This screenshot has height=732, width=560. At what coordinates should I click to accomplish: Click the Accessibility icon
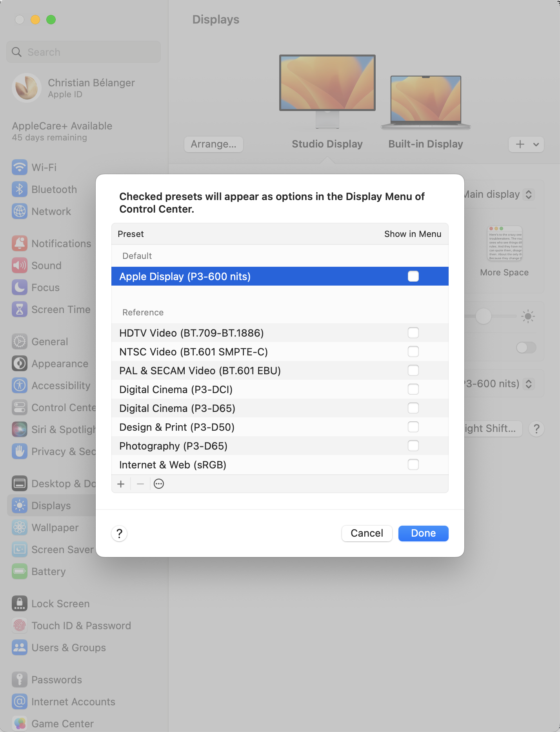pyautogui.click(x=20, y=386)
